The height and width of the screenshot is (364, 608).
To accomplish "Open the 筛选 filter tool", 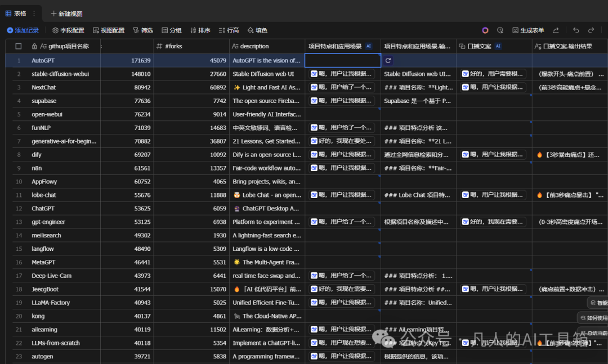I will (x=143, y=30).
